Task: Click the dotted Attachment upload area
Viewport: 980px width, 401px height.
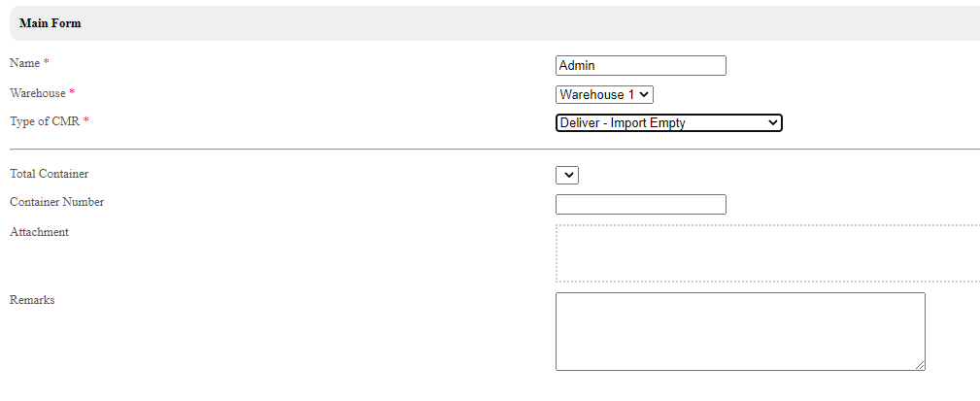Action: click(x=767, y=253)
